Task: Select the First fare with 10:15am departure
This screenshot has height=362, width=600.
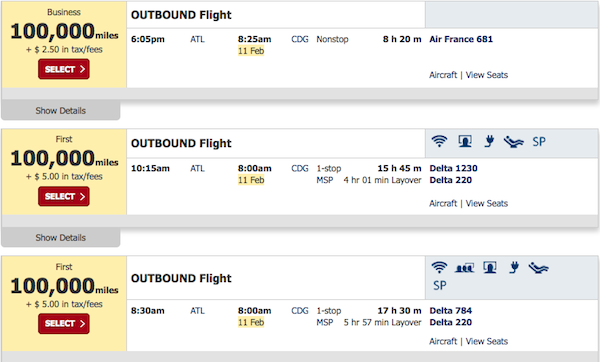Action: (64, 196)
